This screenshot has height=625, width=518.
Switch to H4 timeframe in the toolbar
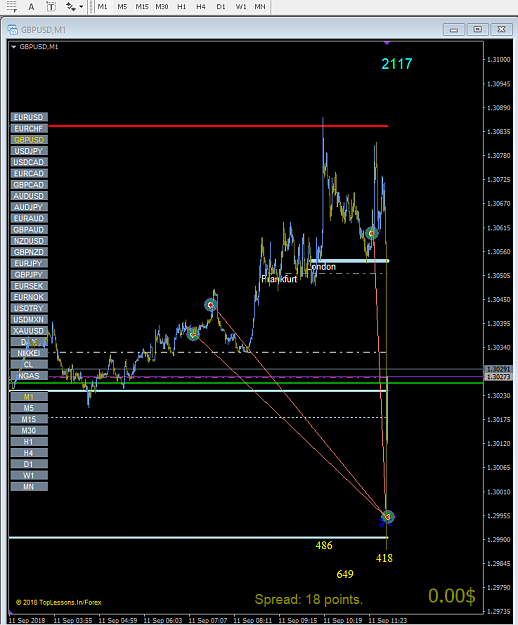tap(201, 7)
